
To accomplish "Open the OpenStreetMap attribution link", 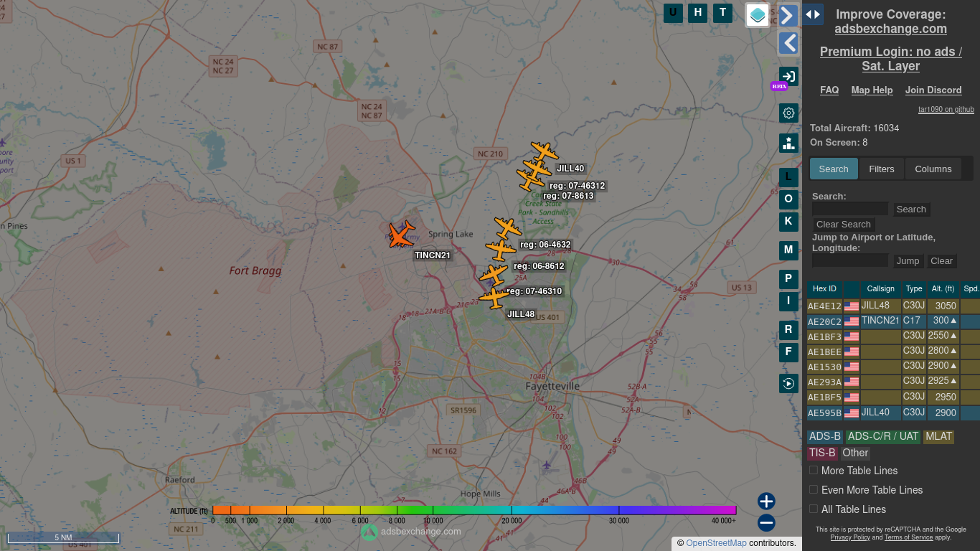I will [716, 543].
